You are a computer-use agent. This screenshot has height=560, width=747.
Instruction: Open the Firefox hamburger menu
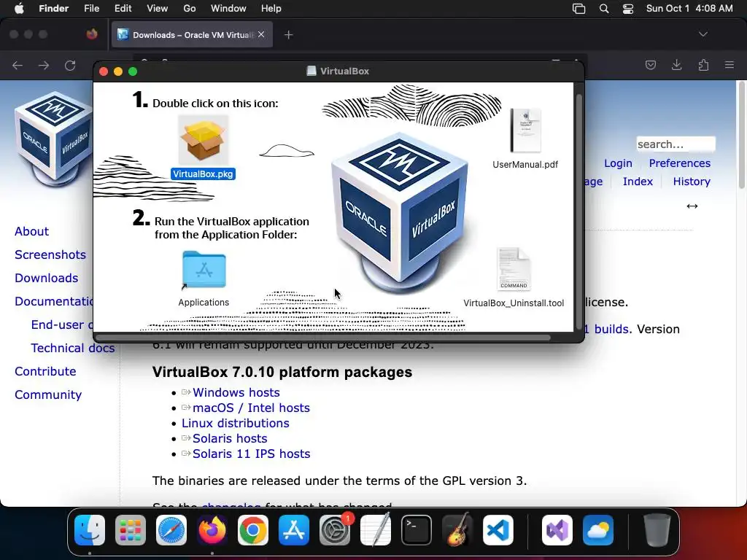pyautogui.click(x=729, y=65)
